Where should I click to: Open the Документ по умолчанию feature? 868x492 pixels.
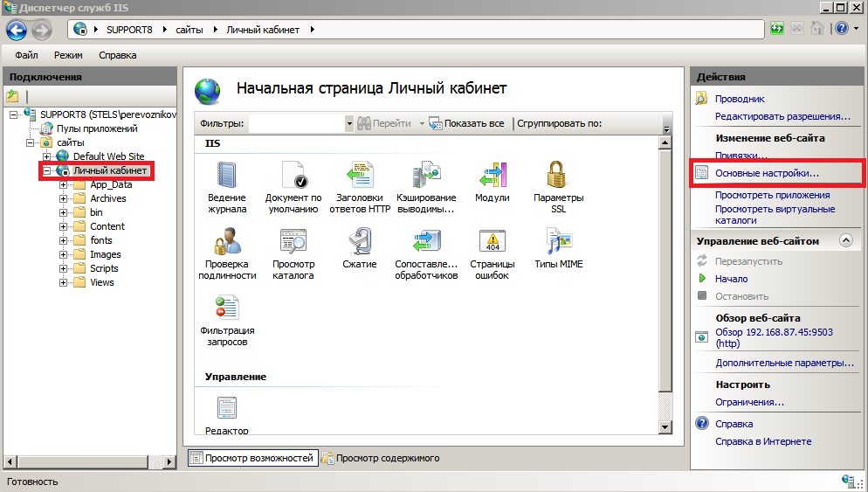293,187
